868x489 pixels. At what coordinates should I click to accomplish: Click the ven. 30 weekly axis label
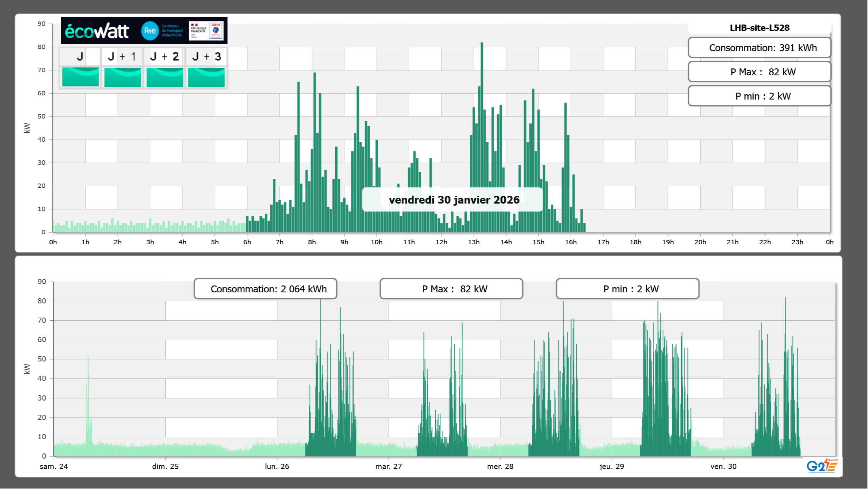[723, 467]
